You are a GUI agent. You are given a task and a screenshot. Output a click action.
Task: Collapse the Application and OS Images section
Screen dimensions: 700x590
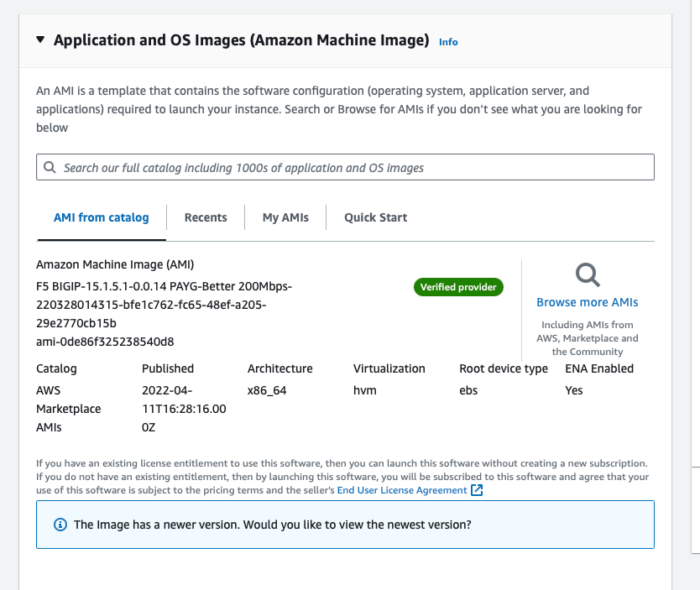click(x=40, y=40)
